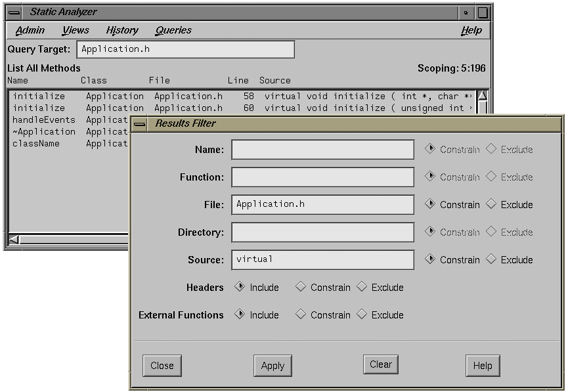This screenshot has height=392, width=566.
Task: Open the History menu
Action: [121, 30]
